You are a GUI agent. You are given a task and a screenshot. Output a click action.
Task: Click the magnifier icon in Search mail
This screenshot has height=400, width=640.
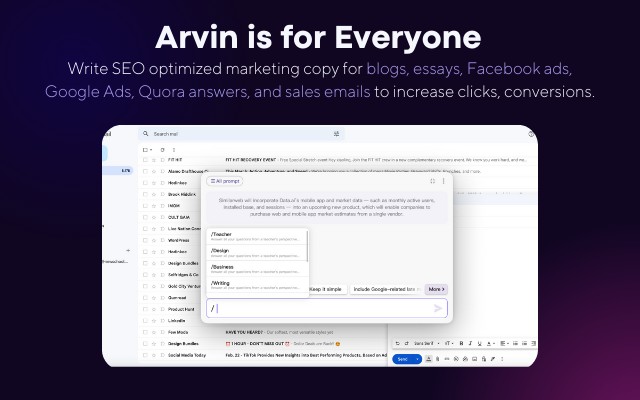[145, 133]
